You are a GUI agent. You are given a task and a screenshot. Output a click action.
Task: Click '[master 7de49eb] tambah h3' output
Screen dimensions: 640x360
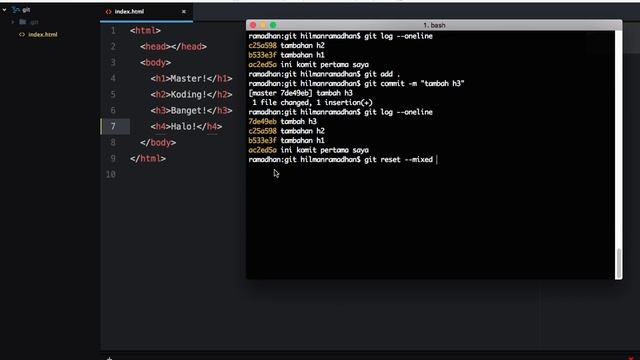300,93
